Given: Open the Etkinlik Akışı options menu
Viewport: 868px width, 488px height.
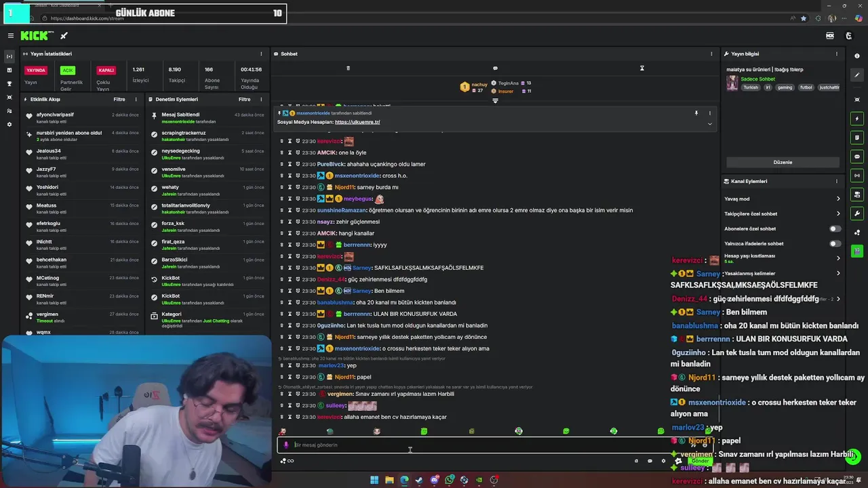Looking at the screenshot, I should [x=136, y=100].
